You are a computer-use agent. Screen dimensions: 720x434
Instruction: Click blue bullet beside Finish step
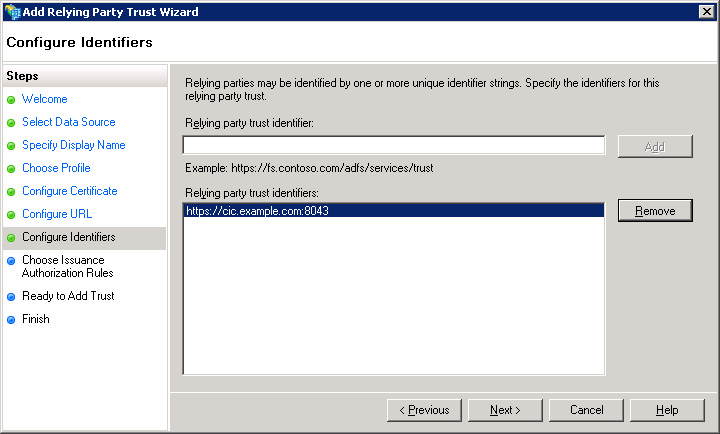(12, 320)
